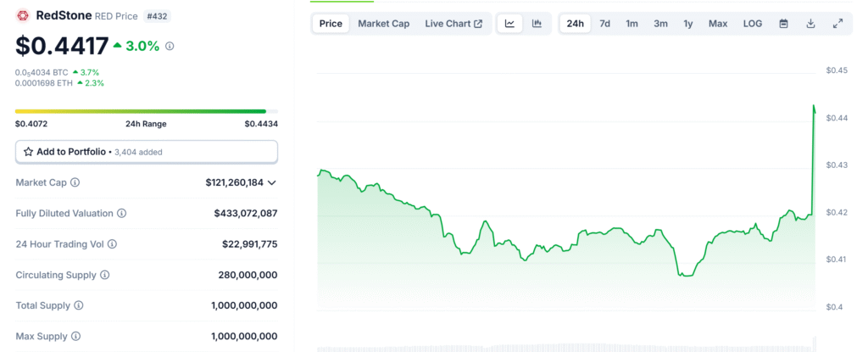
Task: Click the RedStone logo icon
Action: tap(23, 16)
